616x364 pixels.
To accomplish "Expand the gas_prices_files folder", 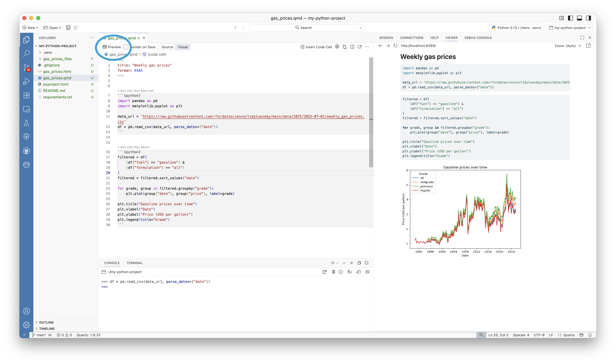I will click(57, 59).
